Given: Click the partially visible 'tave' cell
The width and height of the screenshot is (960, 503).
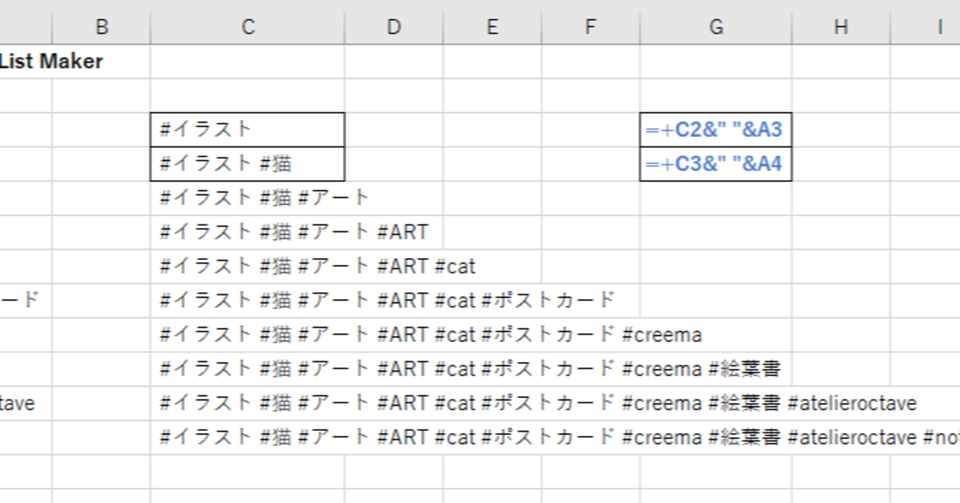Looking at the screenshot, I should 25,404.
